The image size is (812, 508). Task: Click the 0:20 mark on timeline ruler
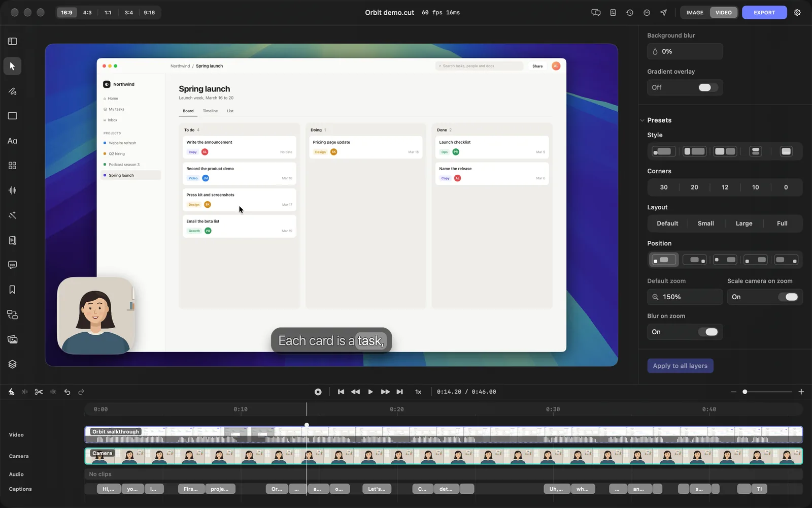pyautogui.click(x=397, y=409)
